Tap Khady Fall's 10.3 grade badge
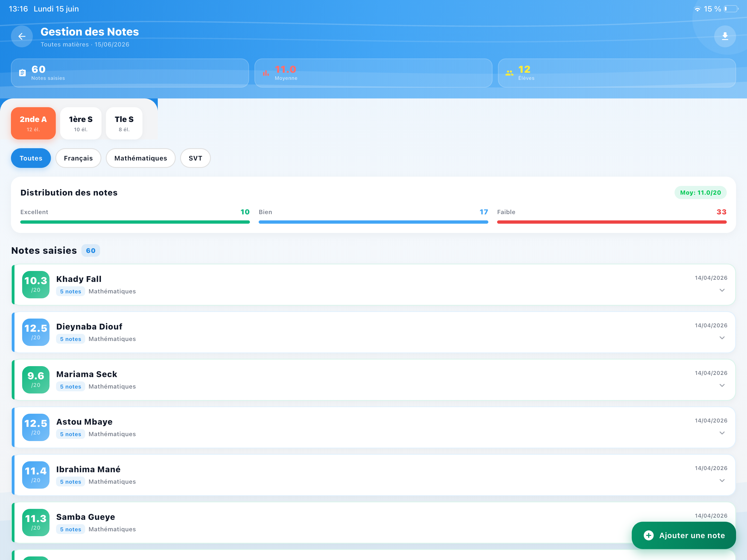Image resolution: width=747 pixels, height=560 pixels. (36, 285)
